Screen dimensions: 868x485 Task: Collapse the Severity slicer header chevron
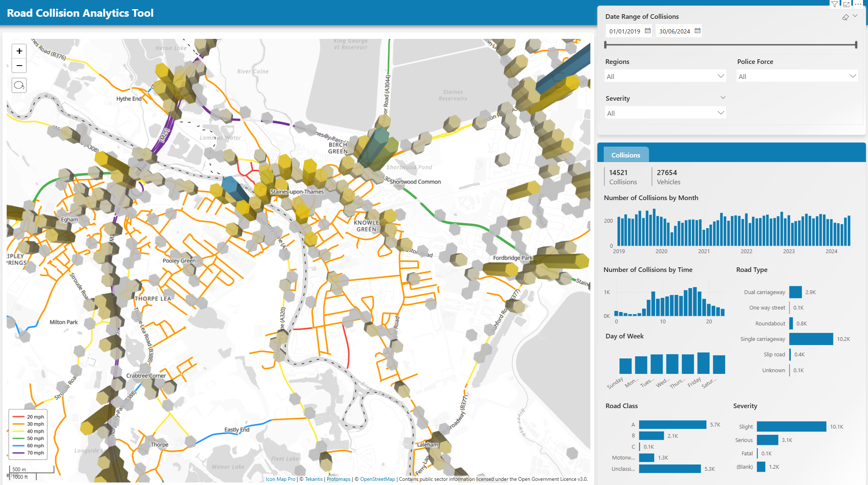723,98
